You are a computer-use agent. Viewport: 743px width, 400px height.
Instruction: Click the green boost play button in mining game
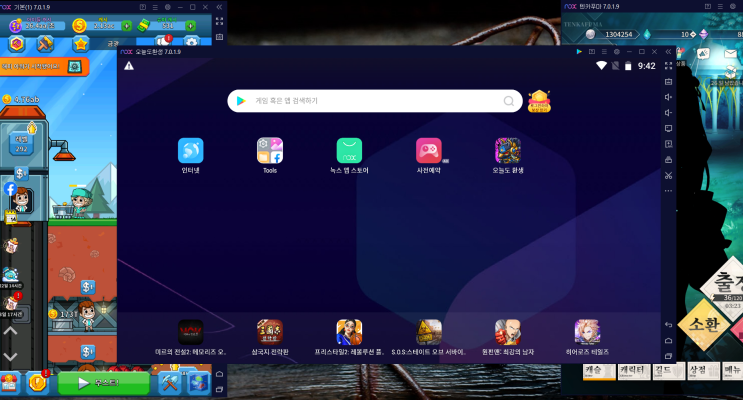click(x=103, y=383)
